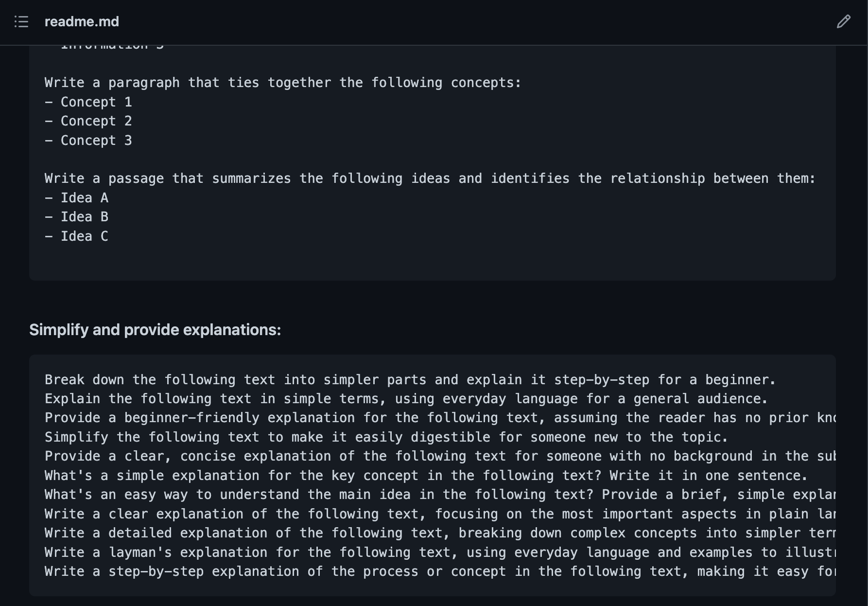868x606 pixels.
Task: Click the 'Write a layman's explanation' line
Action: coord(440,553)
